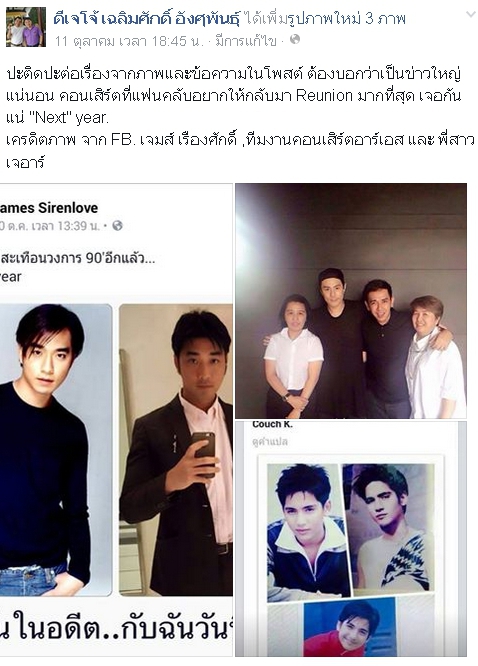
Task: Click the James Sirenlove name
Action: [49, 208]
